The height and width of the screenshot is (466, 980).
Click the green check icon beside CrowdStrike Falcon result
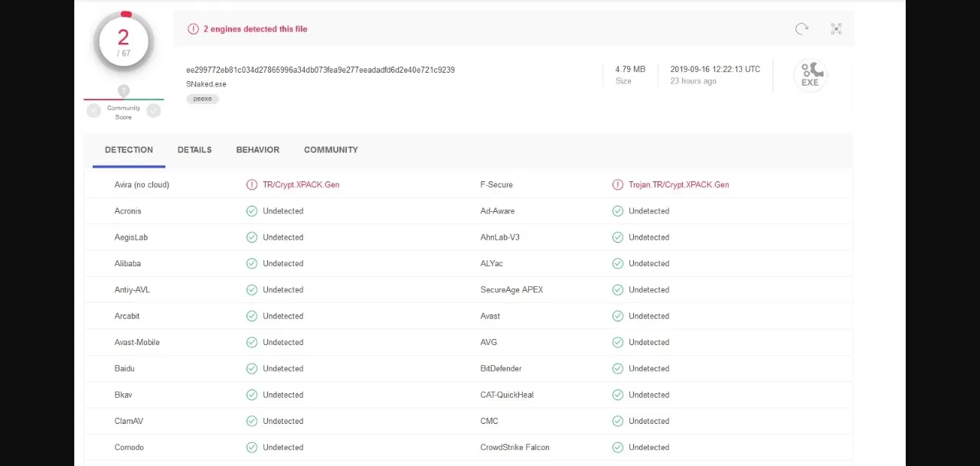click(x=618, y=448)
